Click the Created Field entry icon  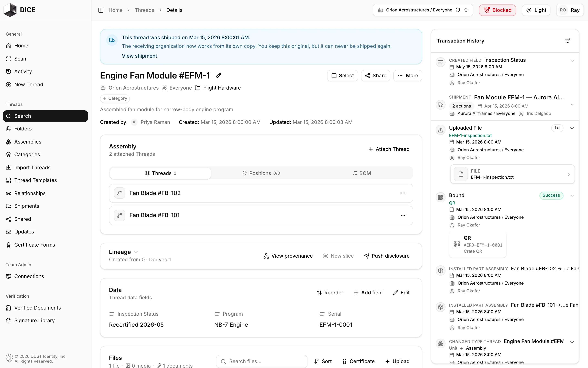click(x=441, y=62)
